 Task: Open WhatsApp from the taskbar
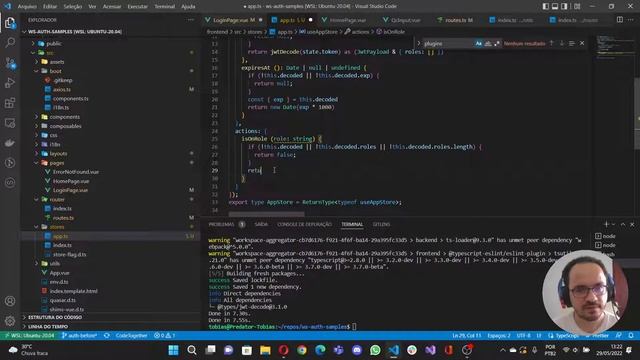(375, 350)
